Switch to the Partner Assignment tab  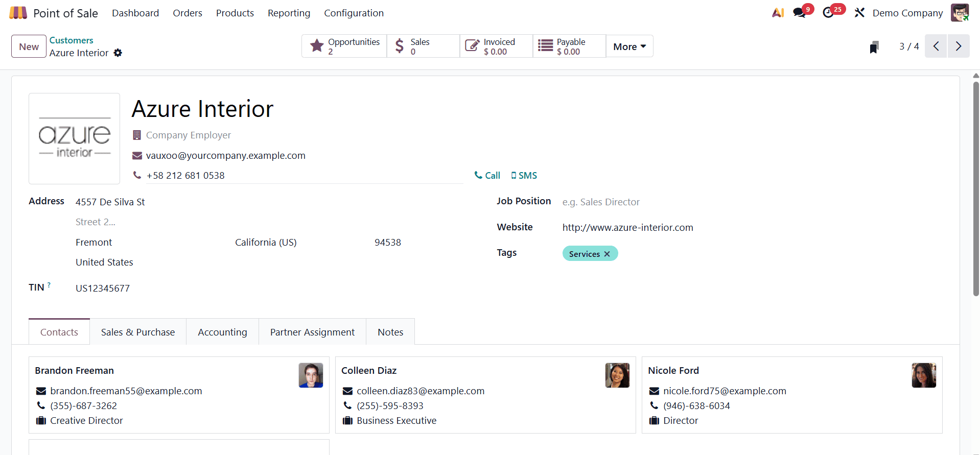[312, 332]
